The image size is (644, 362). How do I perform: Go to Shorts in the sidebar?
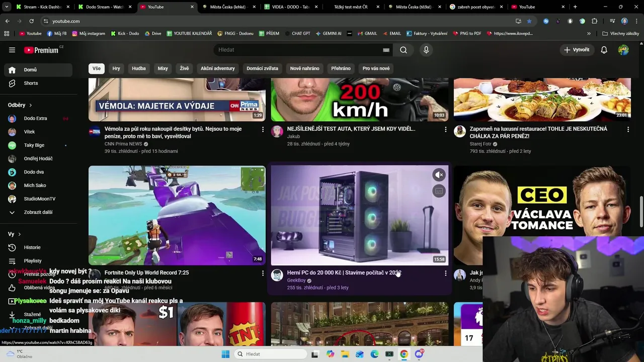click(38, 83)
